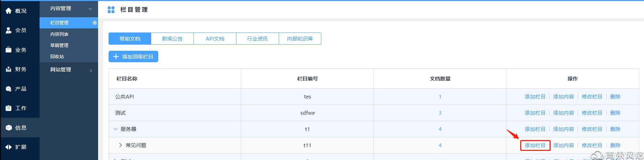Switch to the 新闻公告 tab
Image resolution: width=644 pixels, height=160 pixels.
pyautogui.click(x=172, y=39)
